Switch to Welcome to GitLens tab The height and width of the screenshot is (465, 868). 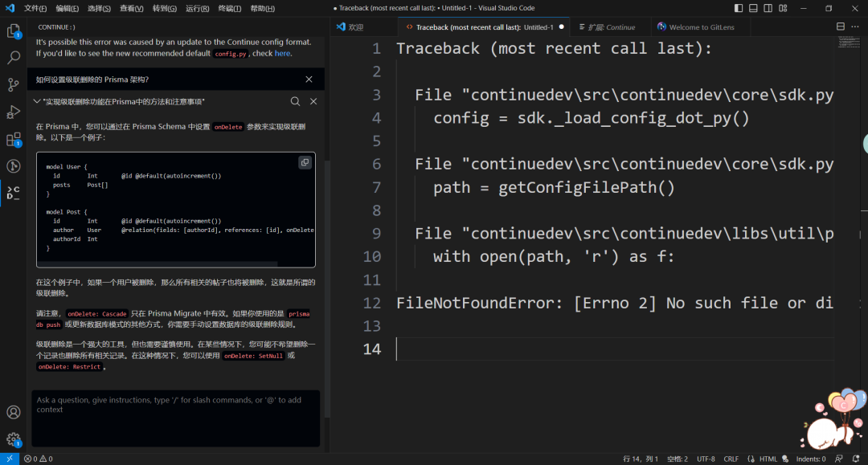pyautogui.click(x=701, y=27)
